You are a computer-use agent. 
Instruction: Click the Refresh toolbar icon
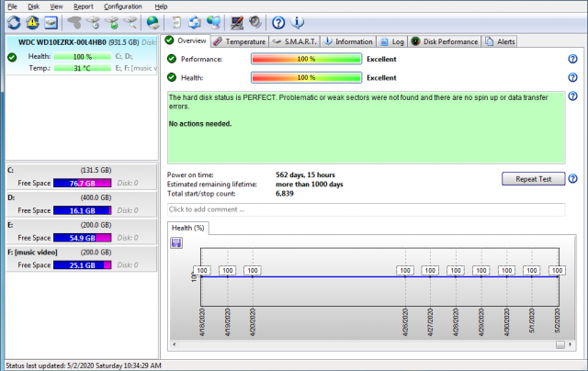13,22
